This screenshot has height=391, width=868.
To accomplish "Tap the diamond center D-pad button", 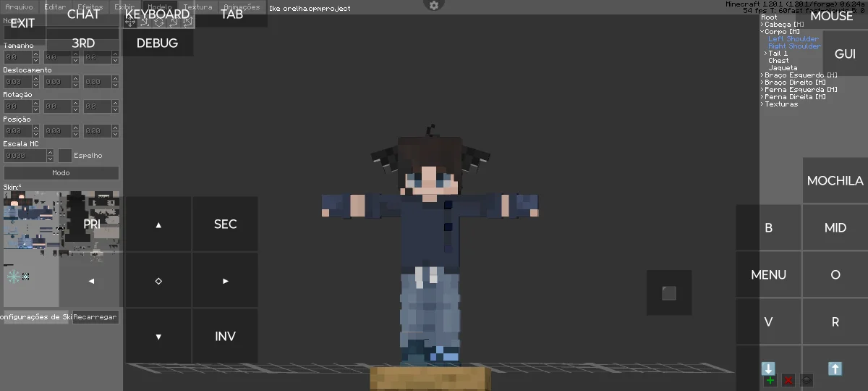I will click(x=158, y=281).
